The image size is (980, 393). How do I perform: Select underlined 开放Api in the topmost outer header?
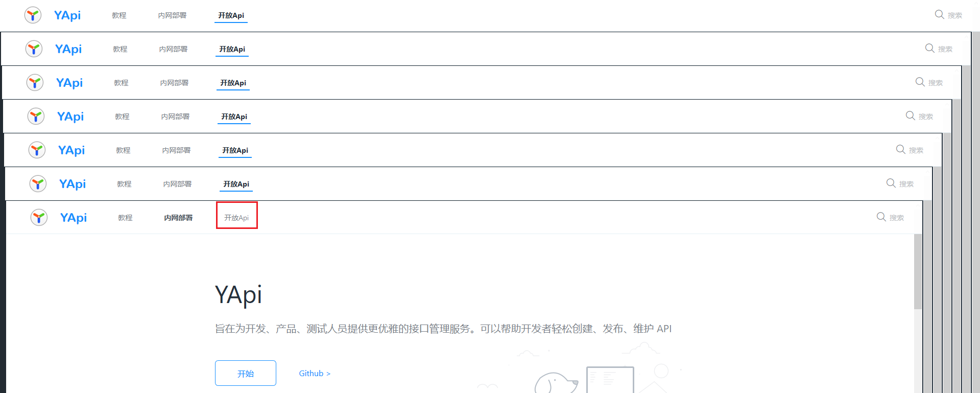click(x=231, y=15)
